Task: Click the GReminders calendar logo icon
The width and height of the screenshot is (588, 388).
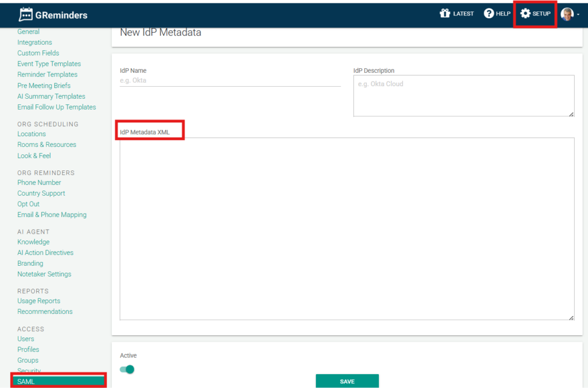Action: tap(25, 14)
